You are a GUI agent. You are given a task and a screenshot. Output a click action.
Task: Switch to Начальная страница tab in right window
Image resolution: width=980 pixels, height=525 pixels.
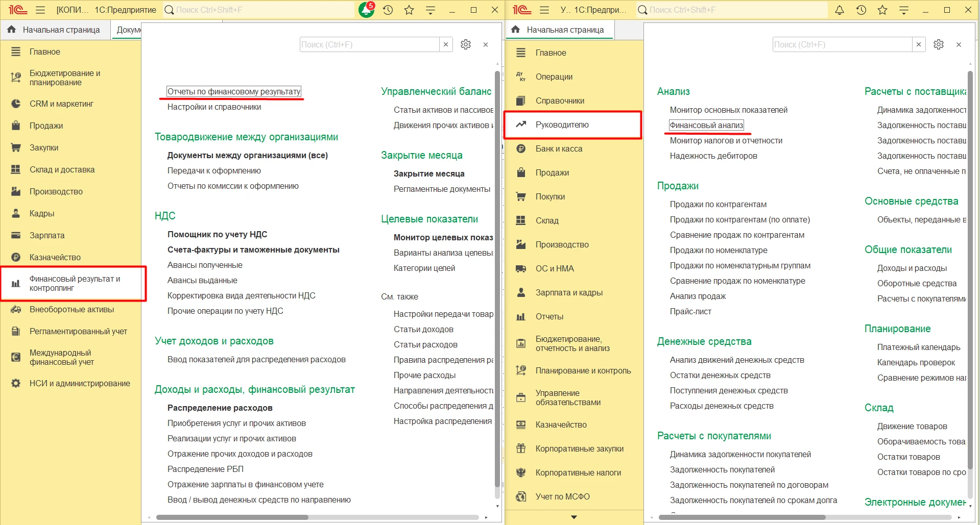[x=559, y=30]
